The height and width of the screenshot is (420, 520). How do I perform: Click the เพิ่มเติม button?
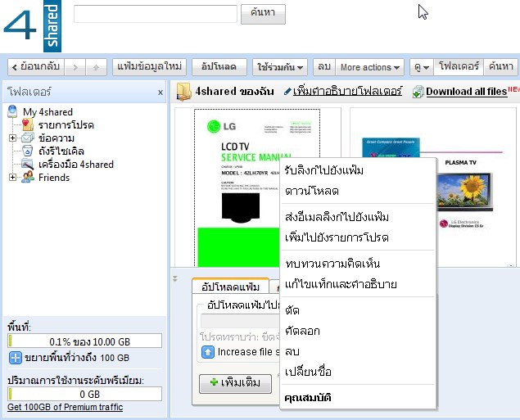236,383
